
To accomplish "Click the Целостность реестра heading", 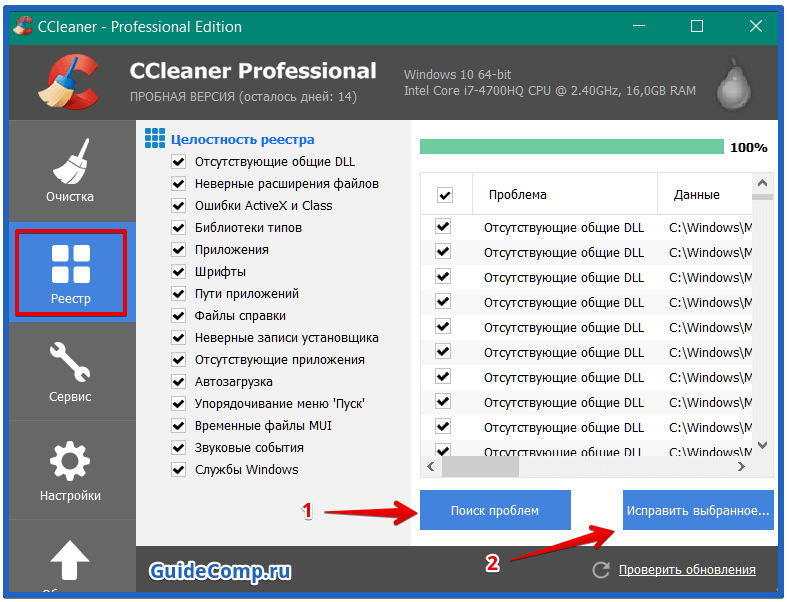I will 243,139.
